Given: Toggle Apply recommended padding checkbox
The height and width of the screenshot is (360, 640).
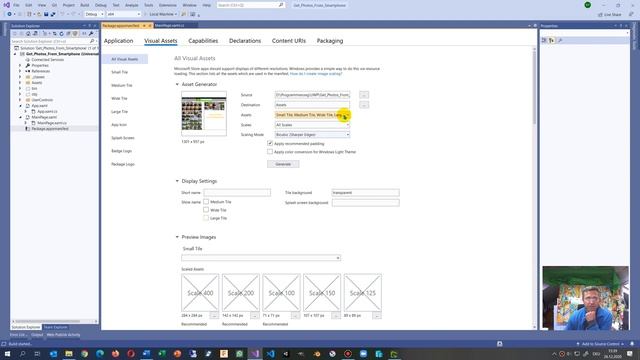Looking at the screenshot, I should click(x=270, y=144).
